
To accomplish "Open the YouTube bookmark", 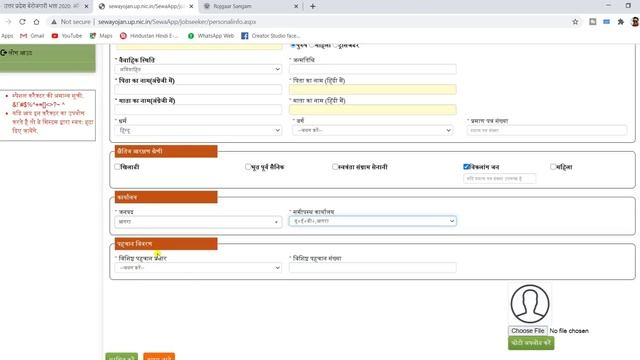I will pos(67,36).
